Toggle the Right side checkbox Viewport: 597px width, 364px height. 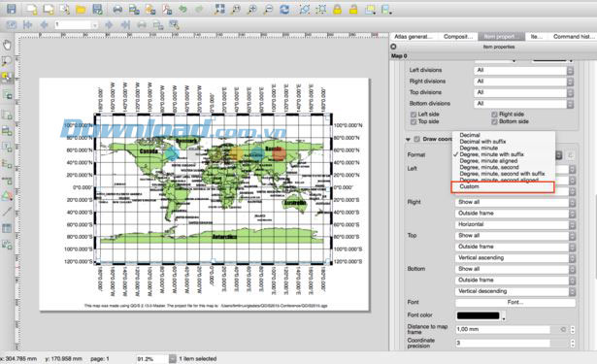point(494,115)
